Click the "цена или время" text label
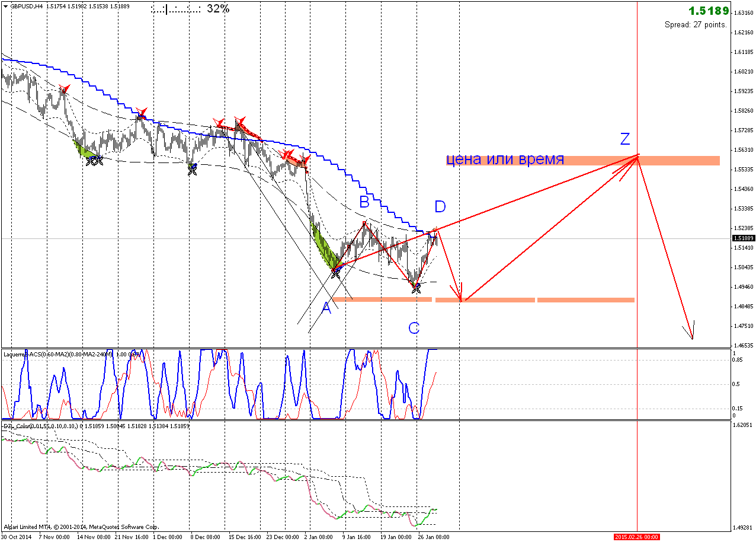 505,160
